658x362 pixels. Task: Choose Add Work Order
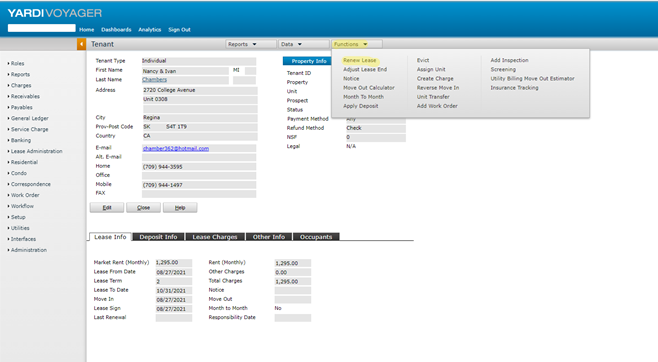point(437,106)
